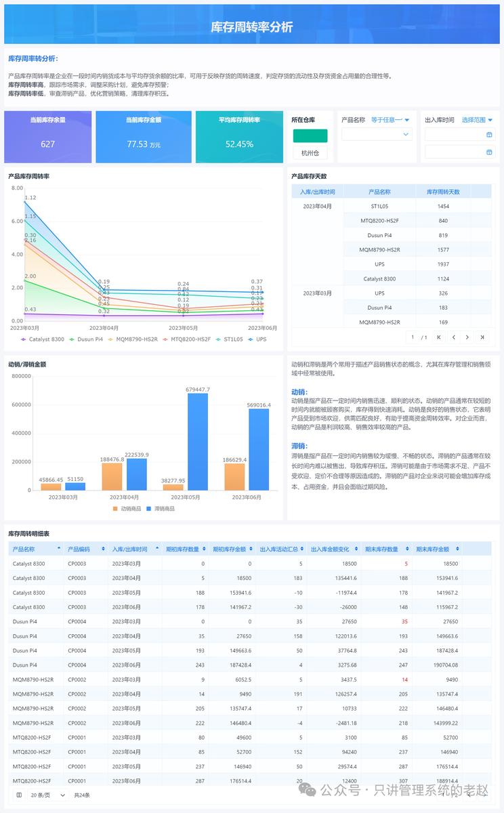Screen dimensions: 504x813
Task: Sort detail table by 产品名称 column
Action: tap(59, 549)
